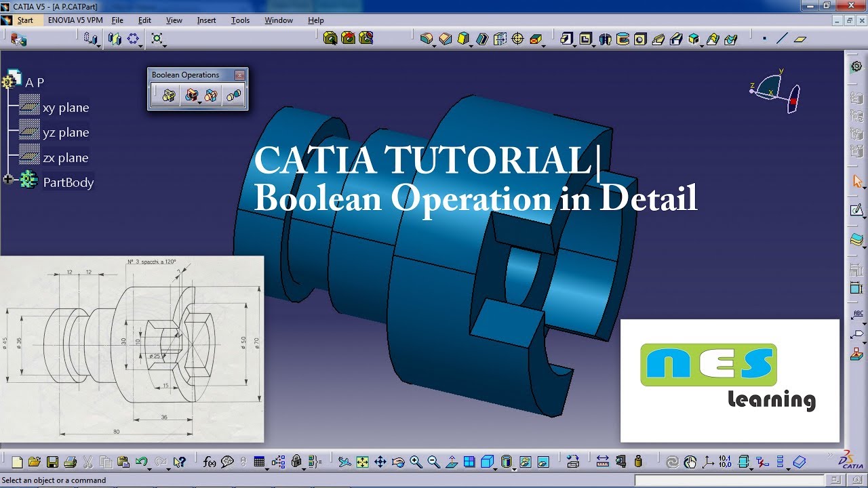Select the xy plane tree item
The height and width of the screenshot is (488, 868).
[x=66, y=108]
